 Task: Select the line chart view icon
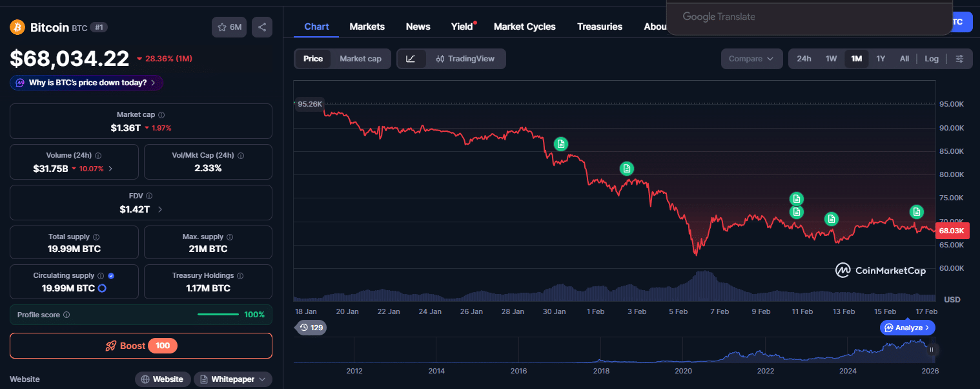point(411,58)
